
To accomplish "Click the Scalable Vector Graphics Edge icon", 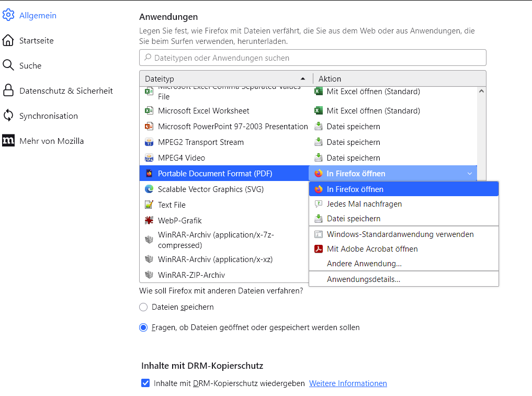I will 149,189.
